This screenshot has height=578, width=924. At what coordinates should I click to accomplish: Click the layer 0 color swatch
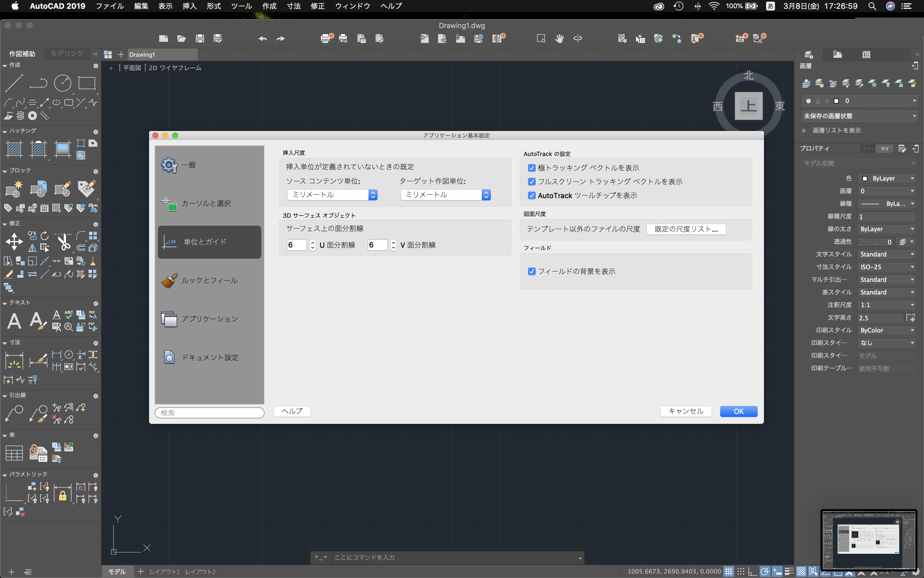836,101
